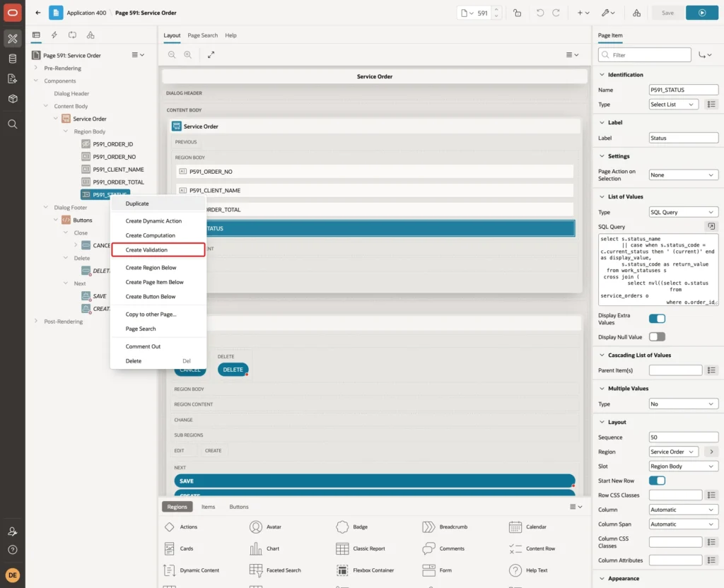Increment the page number stepper up arrow
The image size is (724, 588).
(496, 10)
